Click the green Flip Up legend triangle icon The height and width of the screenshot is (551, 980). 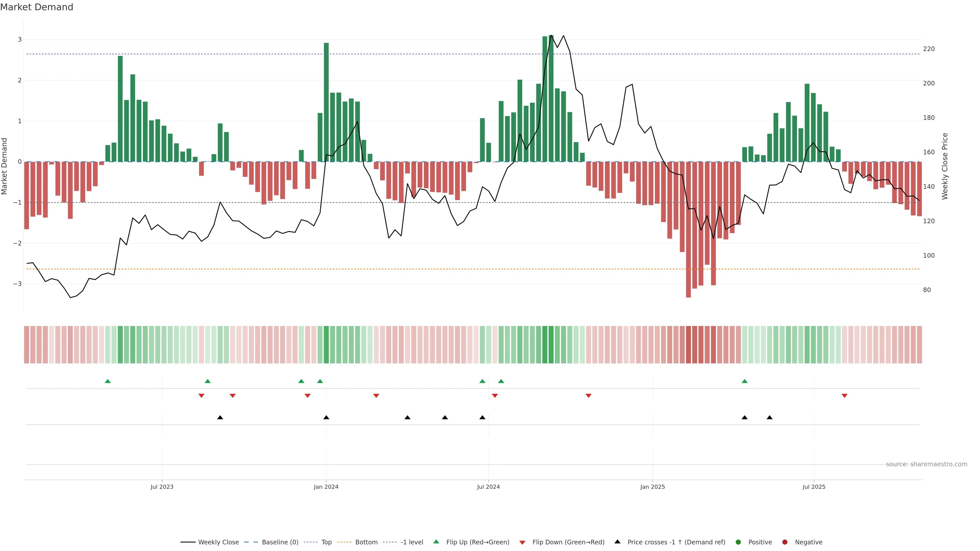[x=436, y=542]
